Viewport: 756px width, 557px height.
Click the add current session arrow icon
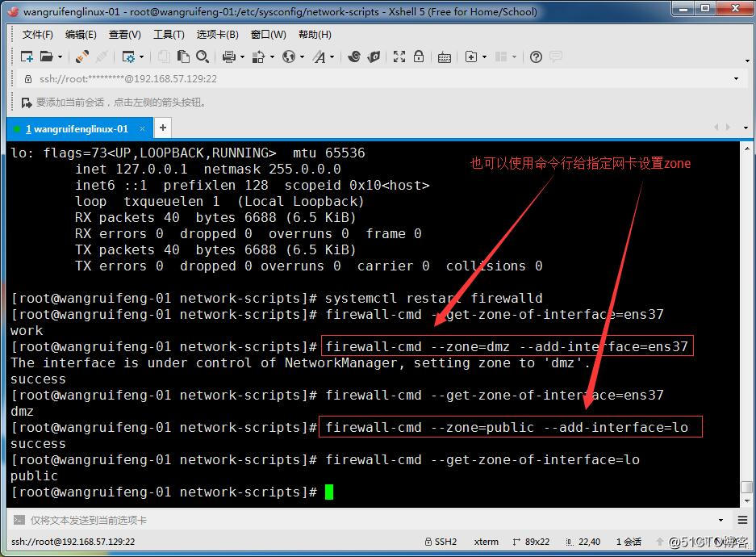(27, 103)
